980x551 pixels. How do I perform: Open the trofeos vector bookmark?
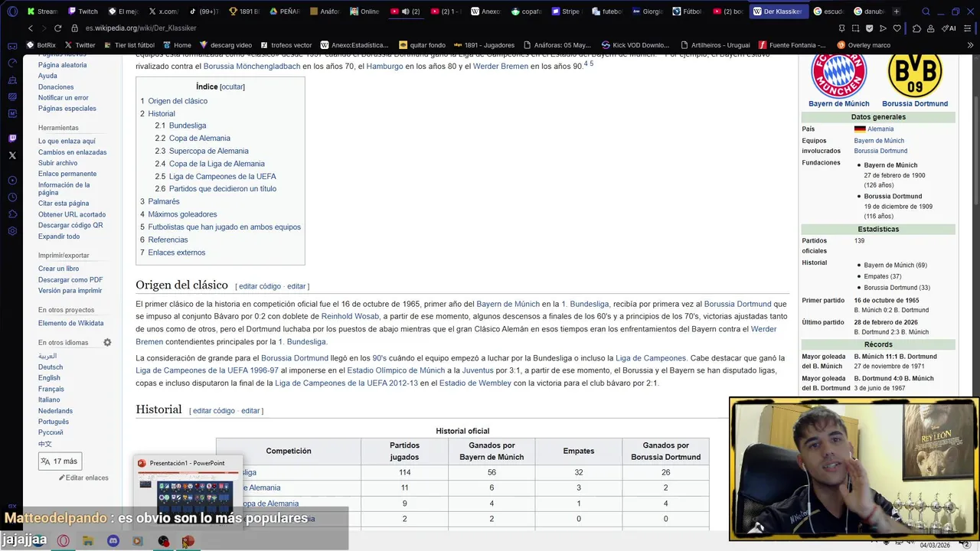pyautogui.click(x=287, y=45)
